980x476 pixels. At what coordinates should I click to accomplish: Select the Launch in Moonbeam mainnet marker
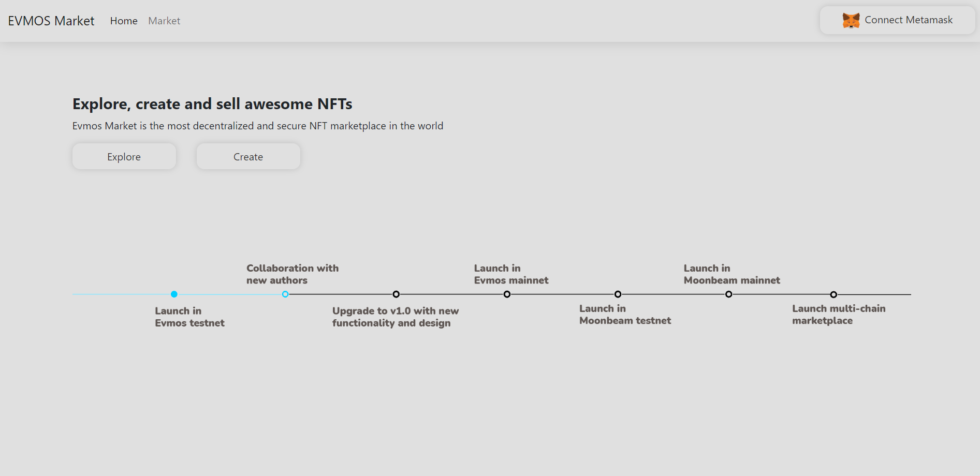(x=728, y=294)
